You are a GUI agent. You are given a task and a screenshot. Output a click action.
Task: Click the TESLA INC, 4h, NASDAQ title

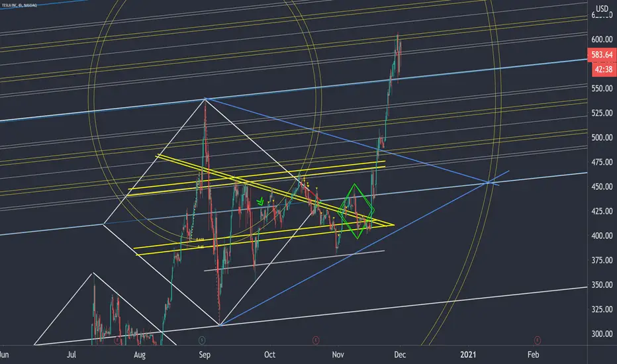pos(19,5)
